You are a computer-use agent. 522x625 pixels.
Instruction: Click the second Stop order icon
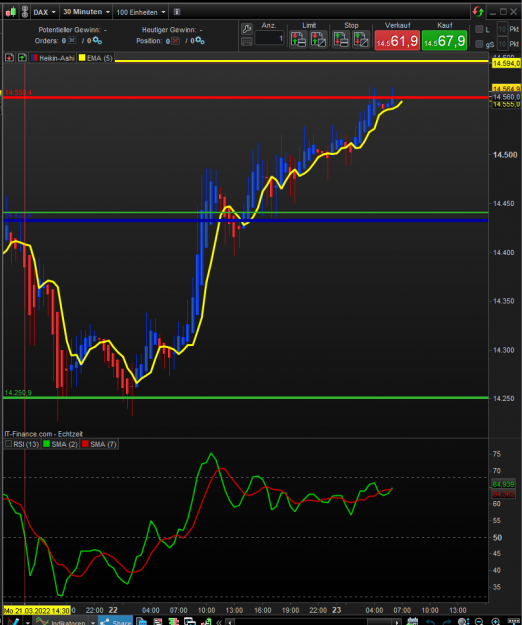click(x=361, y=39)
